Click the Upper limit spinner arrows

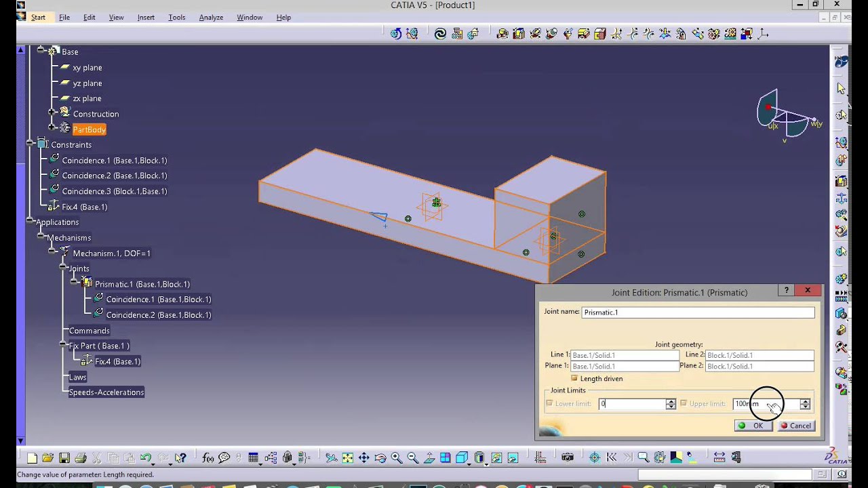[805, 404]
